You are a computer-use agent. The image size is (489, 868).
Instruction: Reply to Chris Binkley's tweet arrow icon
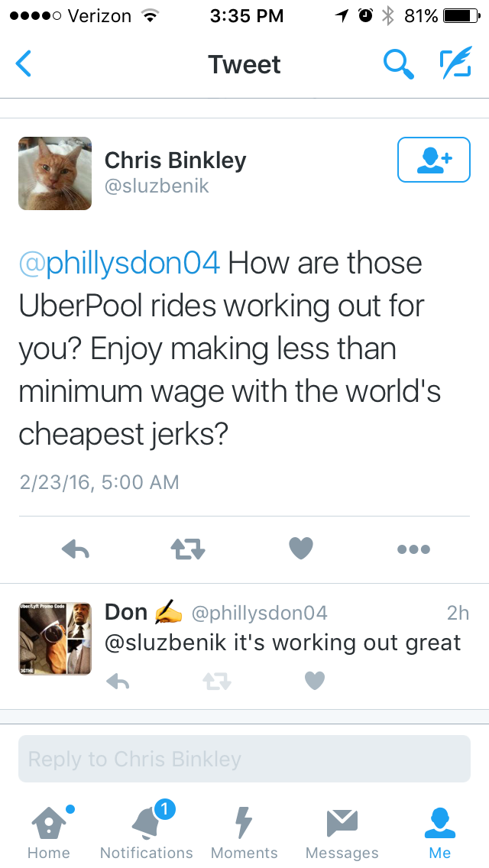point(76,549)
